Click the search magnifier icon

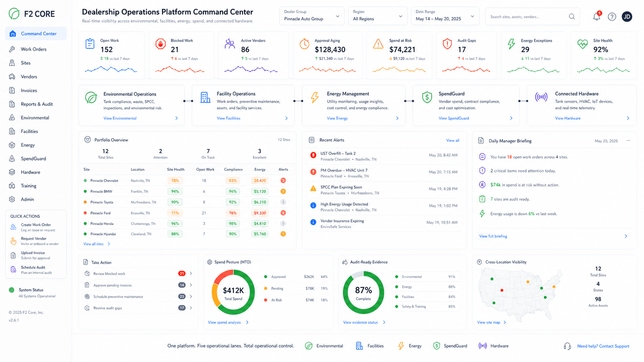tap(572, 17)
